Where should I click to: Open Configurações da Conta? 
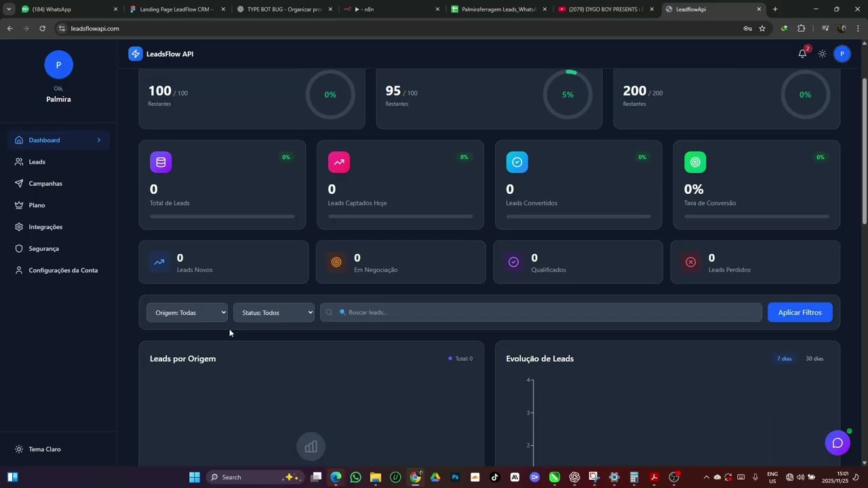click(58, 270)
